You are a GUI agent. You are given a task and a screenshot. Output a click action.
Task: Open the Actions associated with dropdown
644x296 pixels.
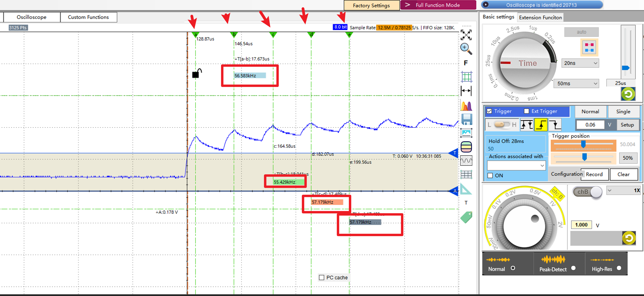click(x=517, y=165)
